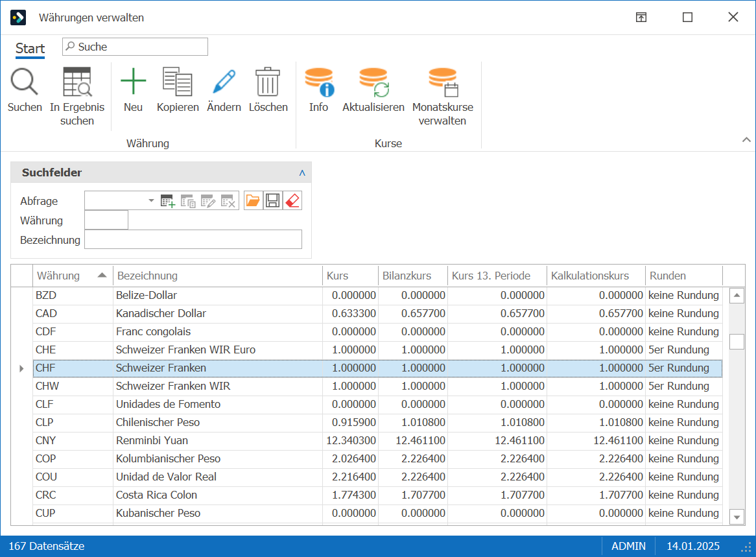Click the CHF row indicator arrow
Image resolution: width=756 pixels, height=557 pixels.
[x=21, y=368]
